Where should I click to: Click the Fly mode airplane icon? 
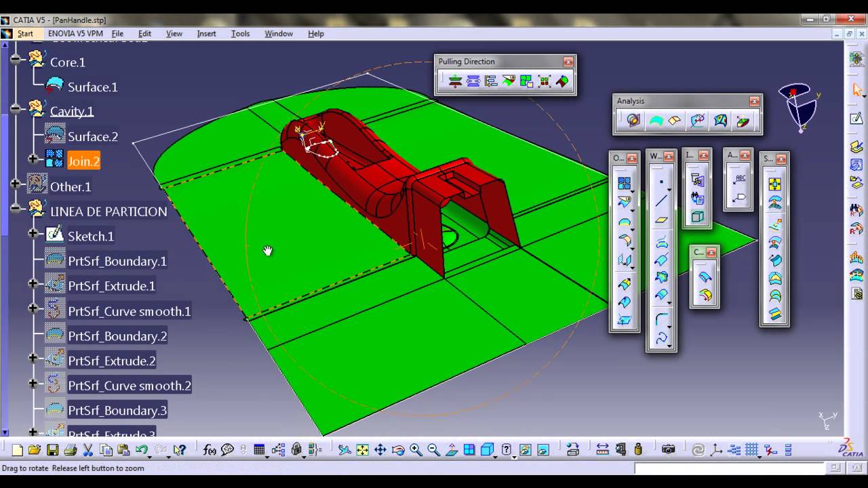tap(344, 449)
